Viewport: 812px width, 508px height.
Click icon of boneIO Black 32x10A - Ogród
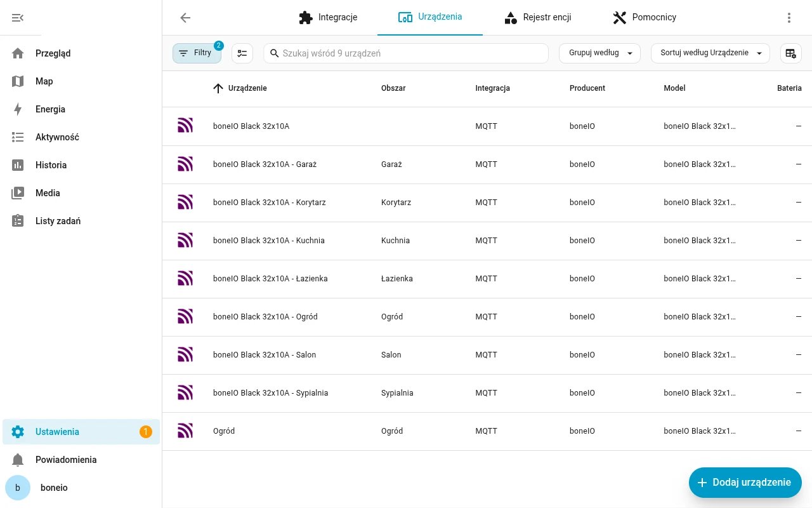pyautogui.click(x=185, y=316)
